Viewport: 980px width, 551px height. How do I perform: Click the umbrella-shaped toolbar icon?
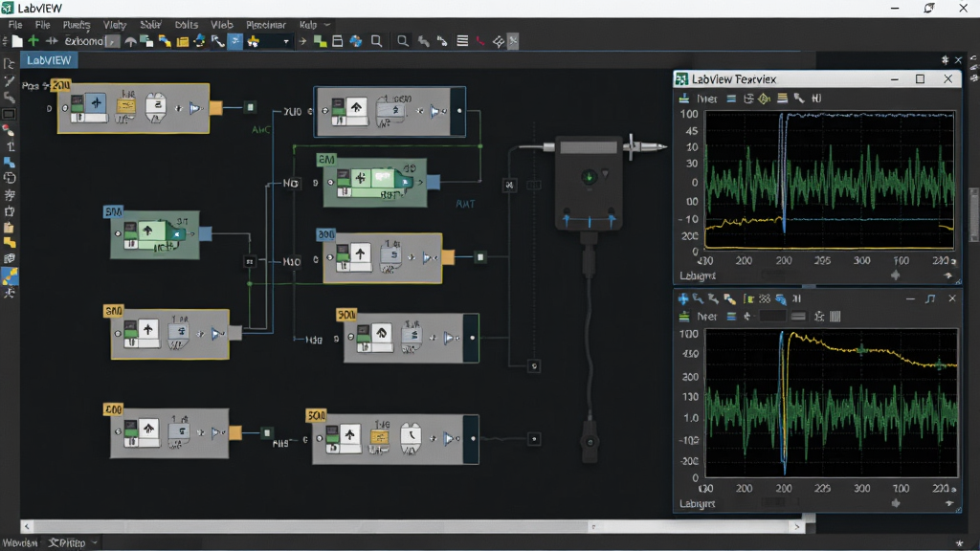click(x=130, y=41)
